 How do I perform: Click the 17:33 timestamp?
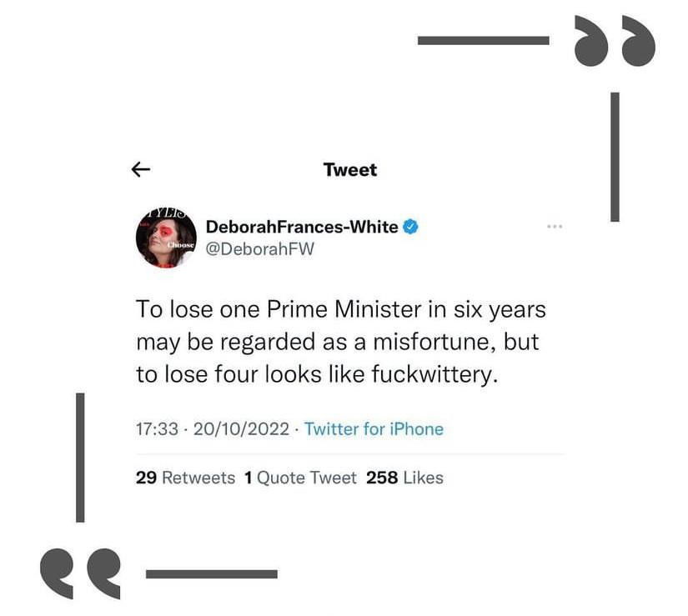pyautogui.click(x=157, y=429)
